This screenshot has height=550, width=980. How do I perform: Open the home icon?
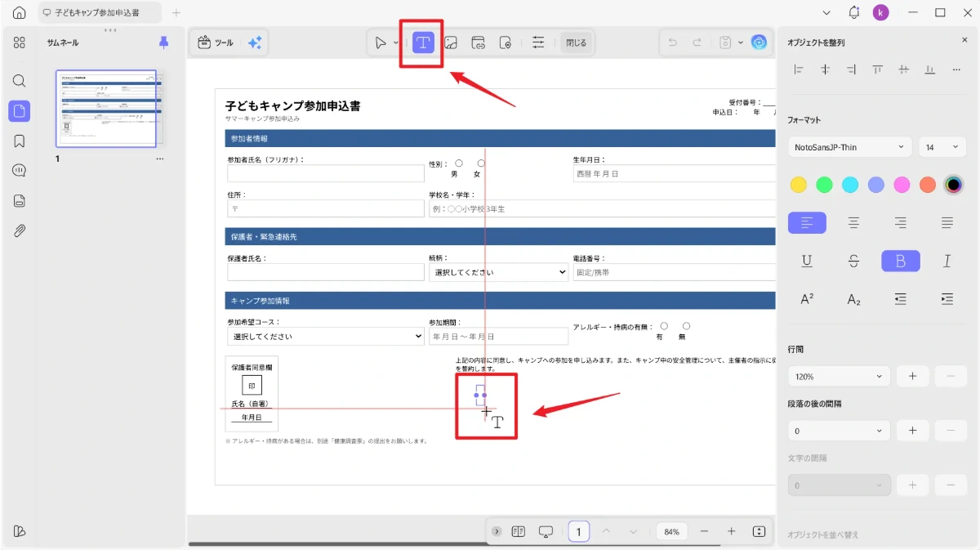pos(19,13)
